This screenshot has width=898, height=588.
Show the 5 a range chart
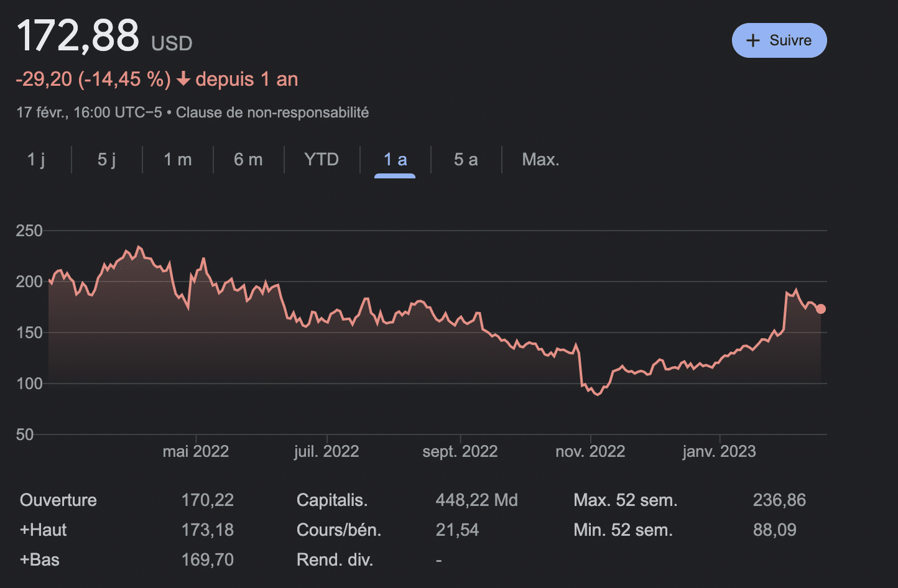point(466,160)
